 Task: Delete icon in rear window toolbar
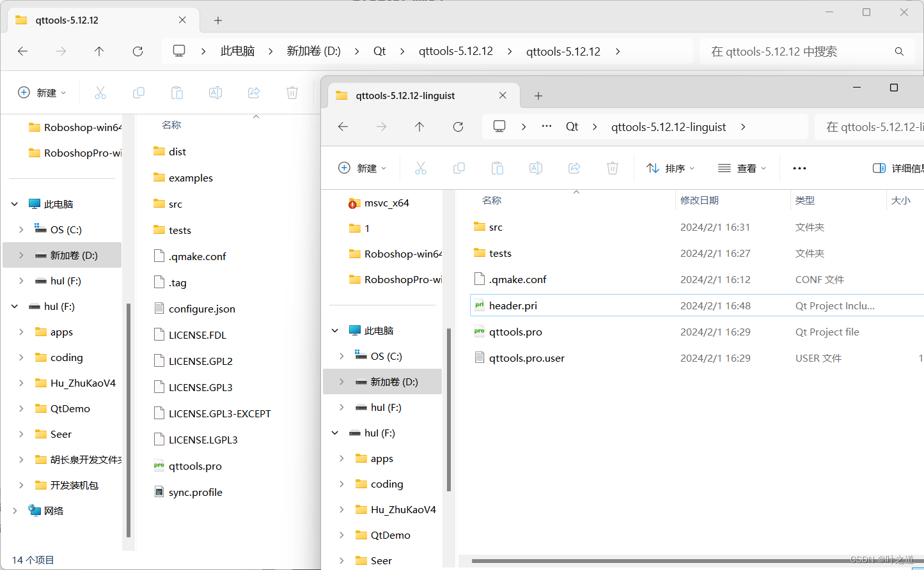[x=292, y=93]
